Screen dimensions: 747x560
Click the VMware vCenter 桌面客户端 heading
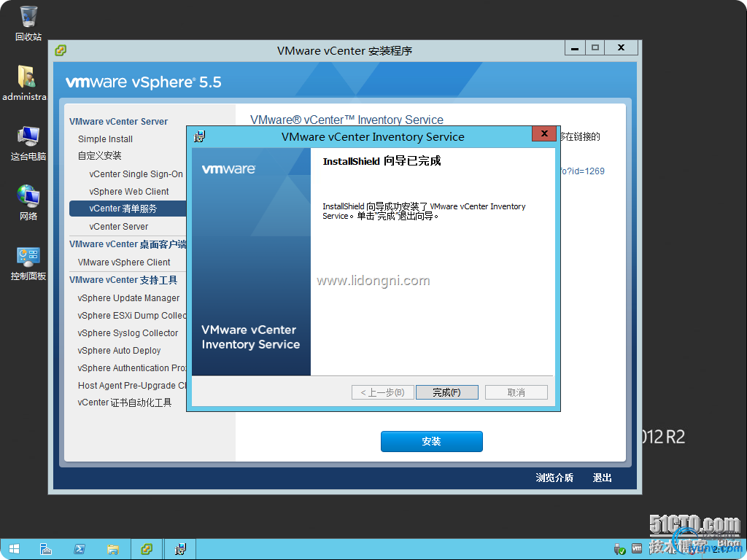(x=128, y=244)
